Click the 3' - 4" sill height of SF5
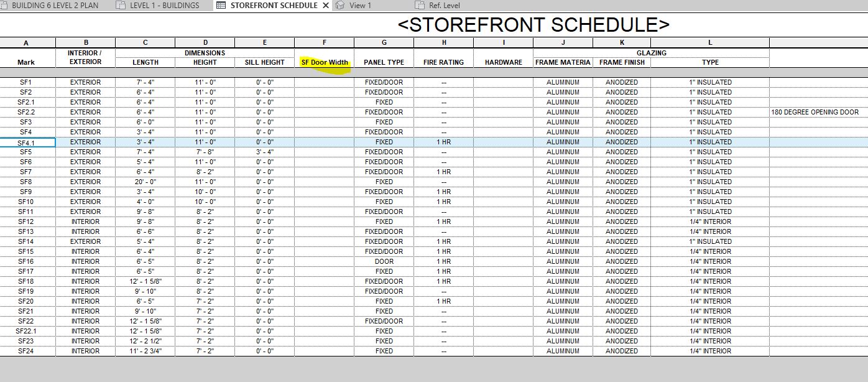Viewport: 868px width, 382px height. (x=264, y=152)
